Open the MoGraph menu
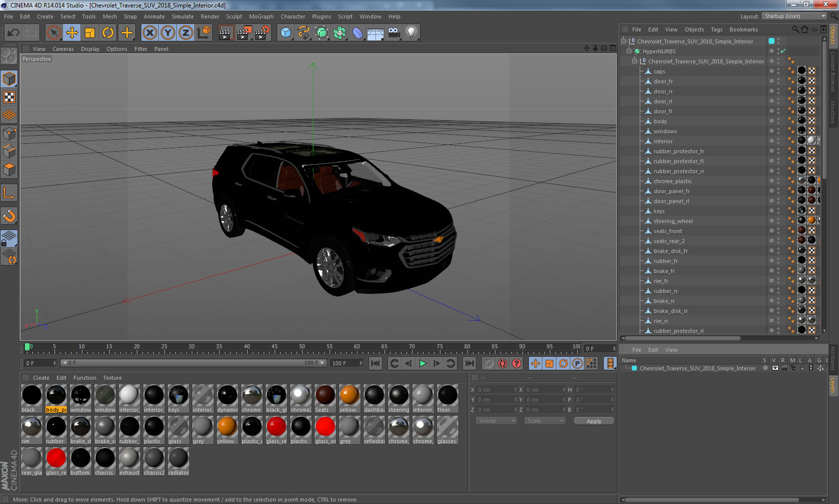 click(261, 16)
